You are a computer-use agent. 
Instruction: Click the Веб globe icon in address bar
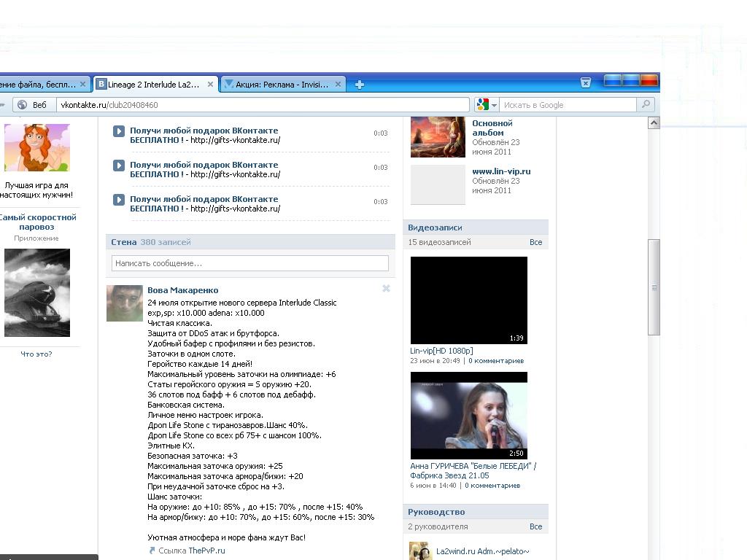click(23, 105)
